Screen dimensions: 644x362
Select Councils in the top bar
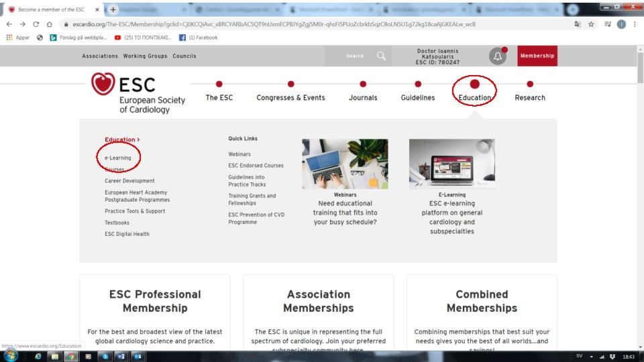(184, 56)
